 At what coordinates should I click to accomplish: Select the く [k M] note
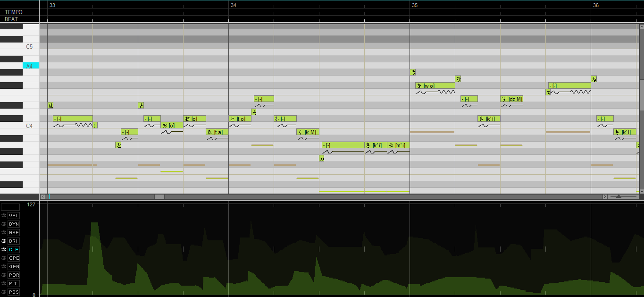308,132
